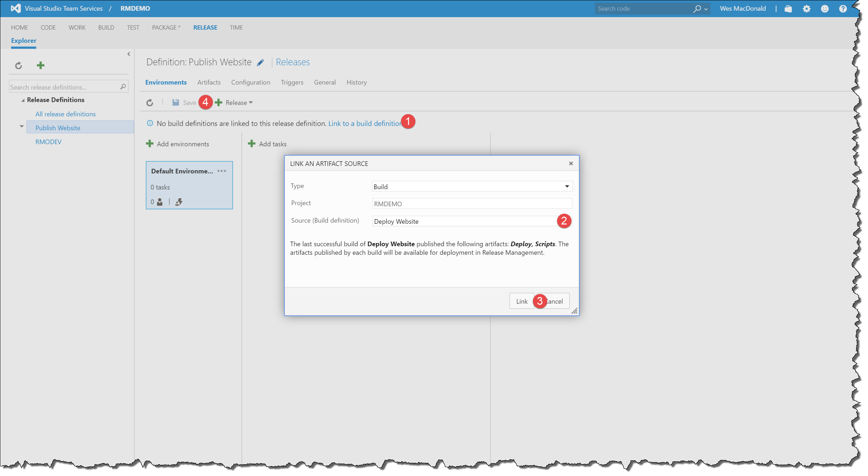Image resolution: width=868 pixels, height=476 pixels.
Task: Open the marketplace bag icon in header
Action: tap(788, 9)
